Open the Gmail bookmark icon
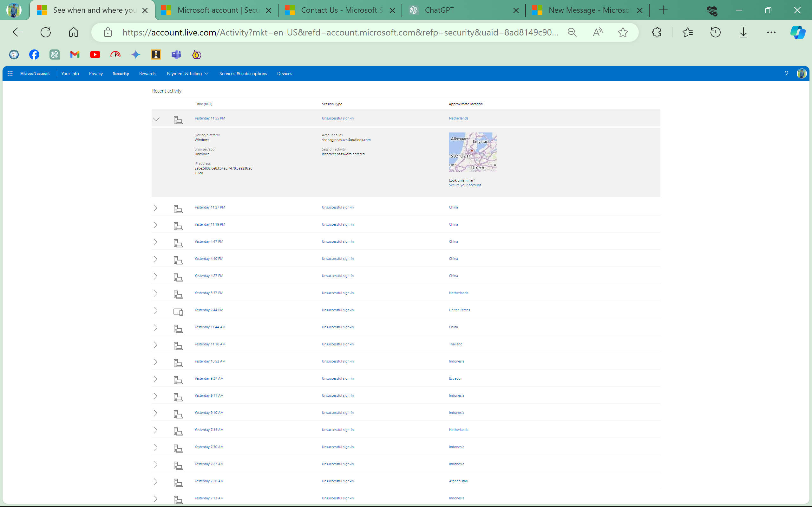Image resolution: width=812 pixels, height=507 pixels. click(x=75, y=54)
